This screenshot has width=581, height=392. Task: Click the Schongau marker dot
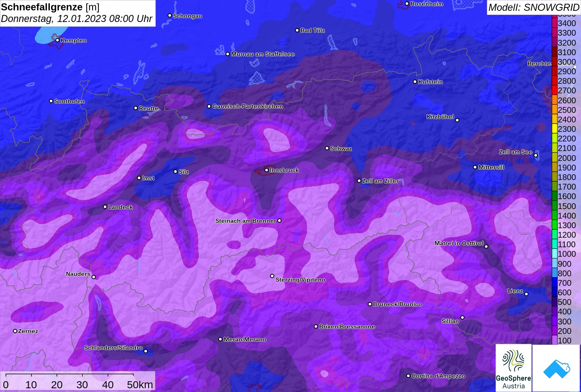tap(170, 15)
